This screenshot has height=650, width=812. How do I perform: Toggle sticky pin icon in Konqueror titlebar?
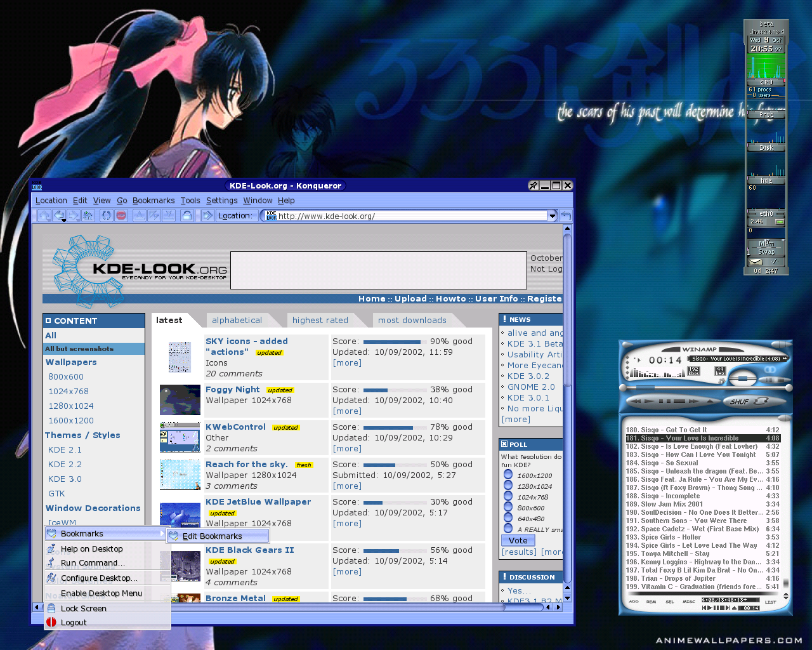(534, 185)
